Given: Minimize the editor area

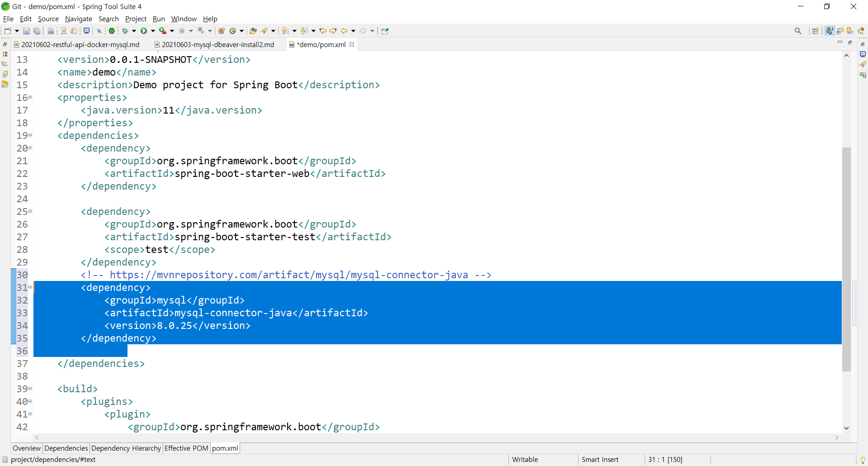Looking at the screenshot, I should (840, 42).
